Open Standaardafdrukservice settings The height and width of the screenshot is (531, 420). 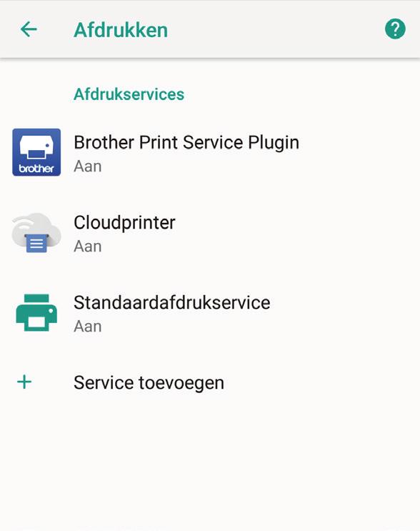click(210, 312)
